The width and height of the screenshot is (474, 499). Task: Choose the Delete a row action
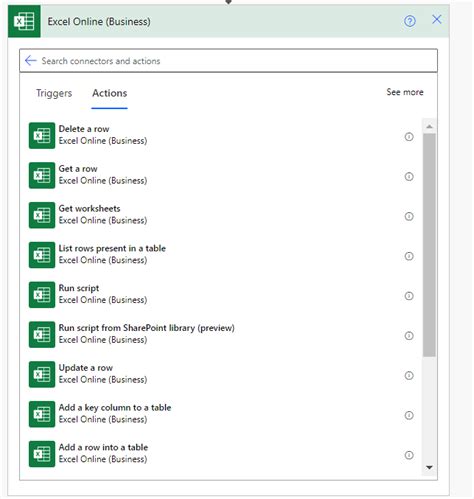(x=222, y=136)
